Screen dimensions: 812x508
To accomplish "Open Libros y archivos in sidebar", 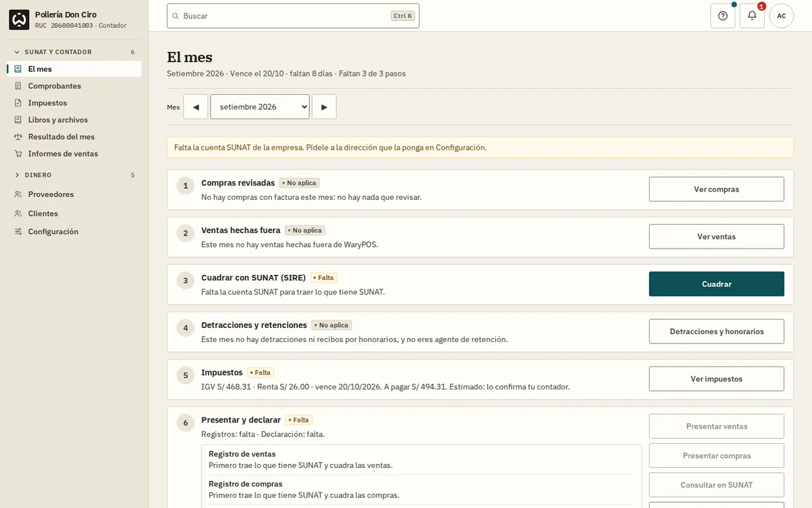I will point(74,120).
